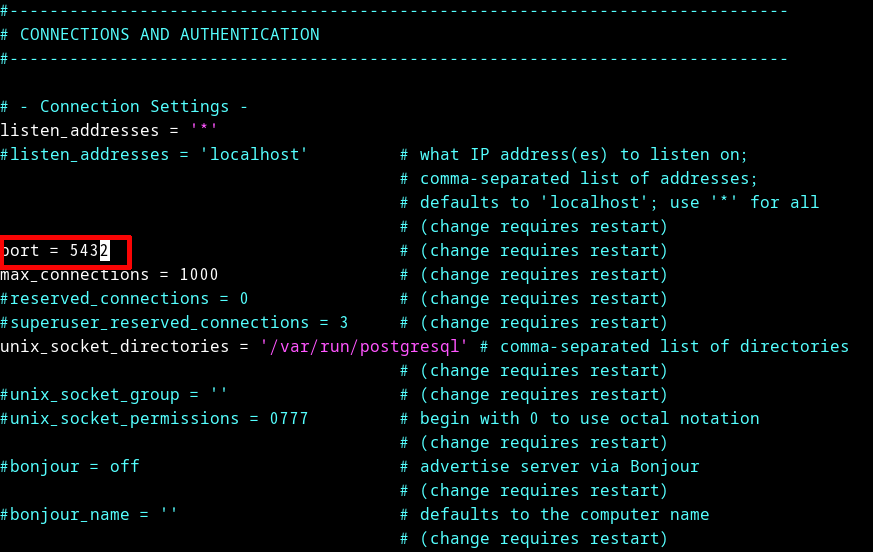Click the #bonjour_name = '' line
The width and height of the screenshot is (873, 552).
[x=89, y=514]
